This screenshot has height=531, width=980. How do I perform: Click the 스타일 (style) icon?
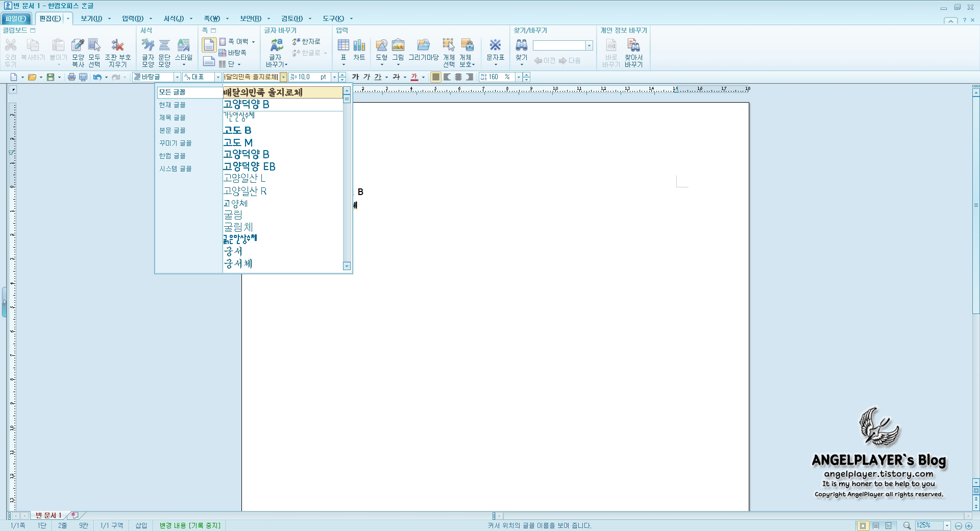click(x=184, y=52)
